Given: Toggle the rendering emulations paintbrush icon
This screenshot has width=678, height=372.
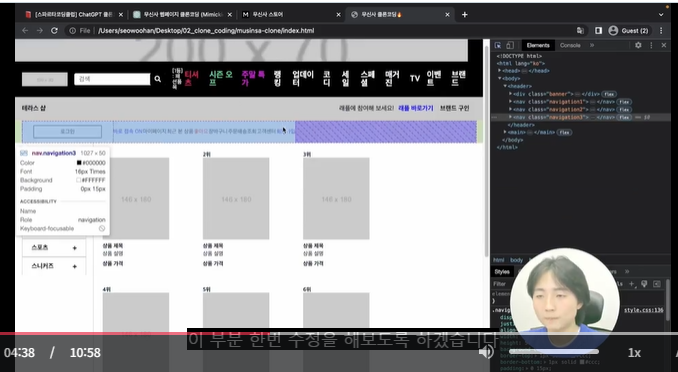Looking at the screenshot, I should (x=644, y=284).
